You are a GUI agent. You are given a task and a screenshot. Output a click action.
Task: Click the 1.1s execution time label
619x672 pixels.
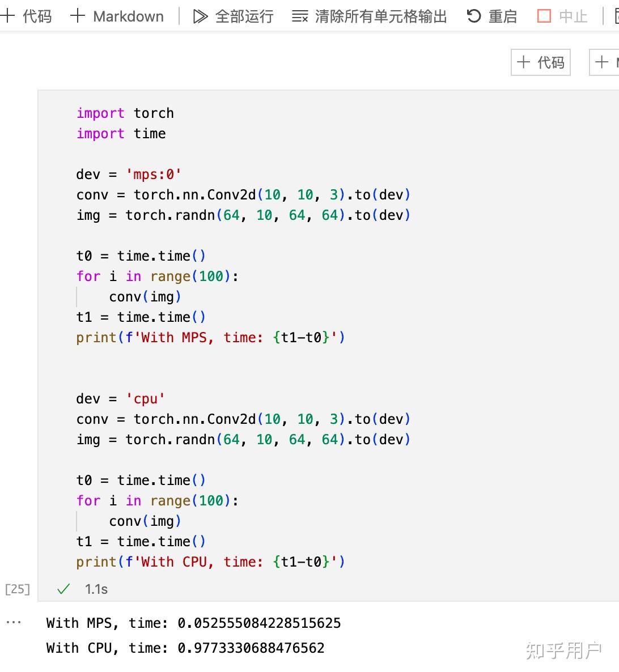96,589
